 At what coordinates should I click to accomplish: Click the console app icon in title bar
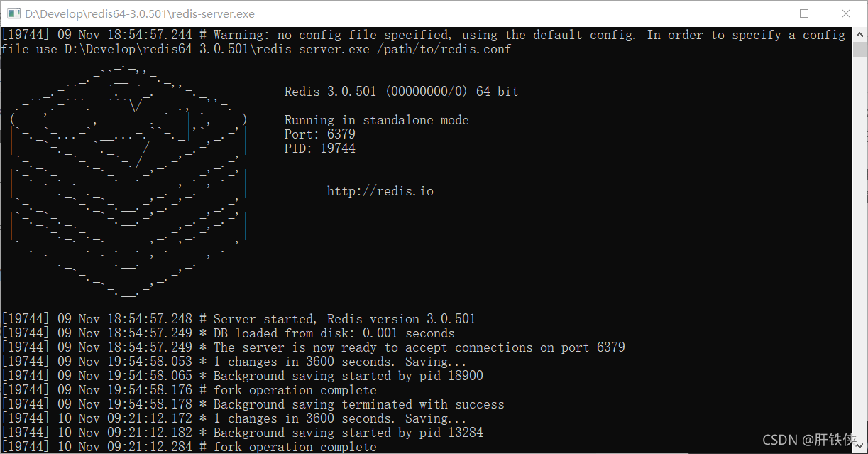(13, 13)
